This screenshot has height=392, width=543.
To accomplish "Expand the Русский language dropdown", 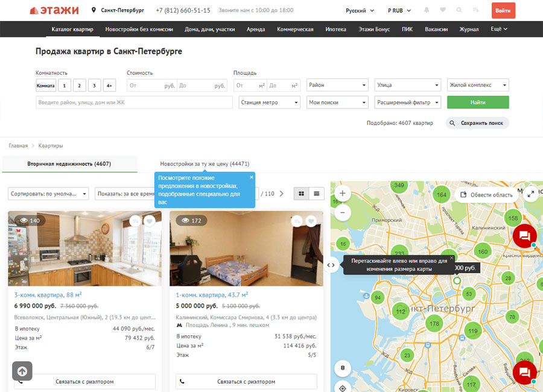I will pos(360,10).
